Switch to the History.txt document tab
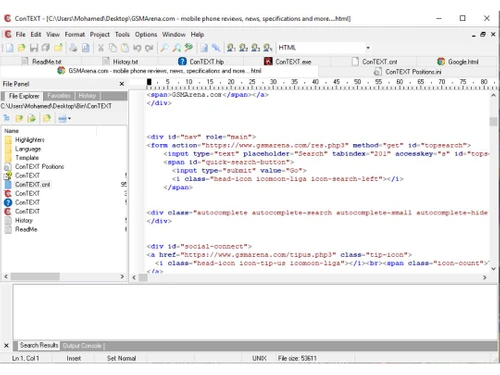 [120, 62]
